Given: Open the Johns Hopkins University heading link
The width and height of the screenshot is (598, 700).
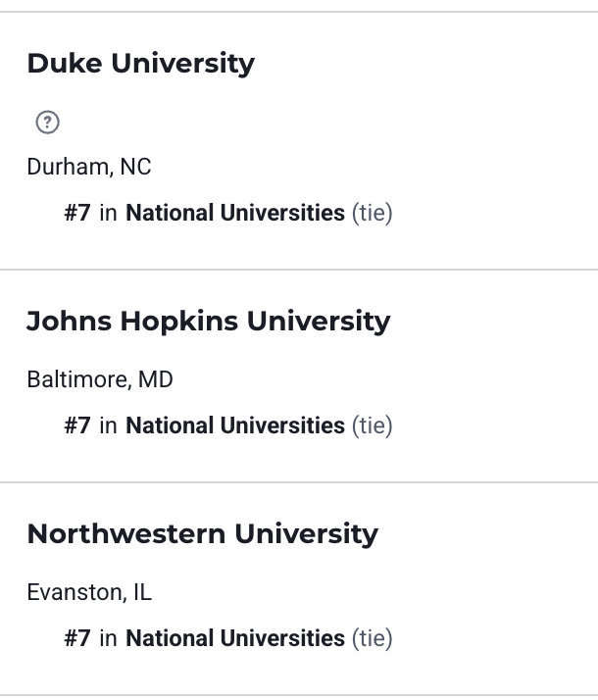Looking at the screenshot, I should click(209, 321).
